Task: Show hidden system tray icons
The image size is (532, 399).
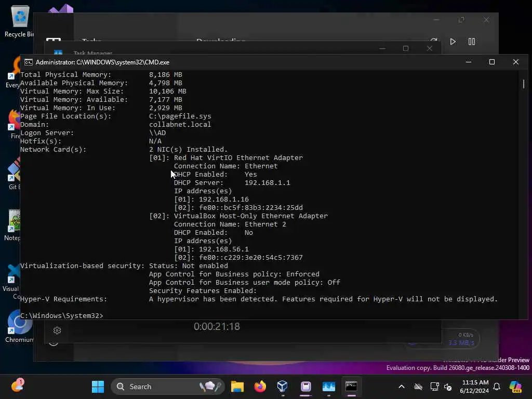Action: (x=402, y=387)
